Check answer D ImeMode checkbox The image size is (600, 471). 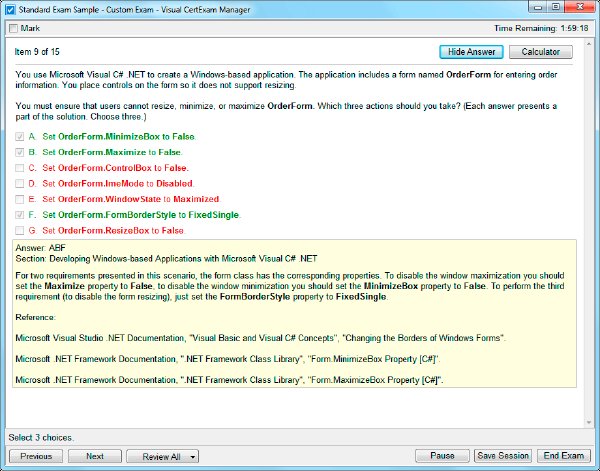pos(20,184)
